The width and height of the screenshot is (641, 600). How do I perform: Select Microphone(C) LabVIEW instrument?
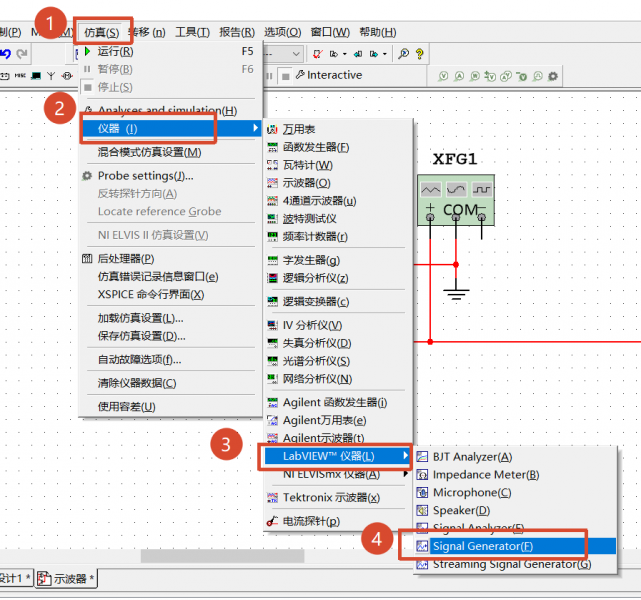pyautogui.click(x=515, y=493)
